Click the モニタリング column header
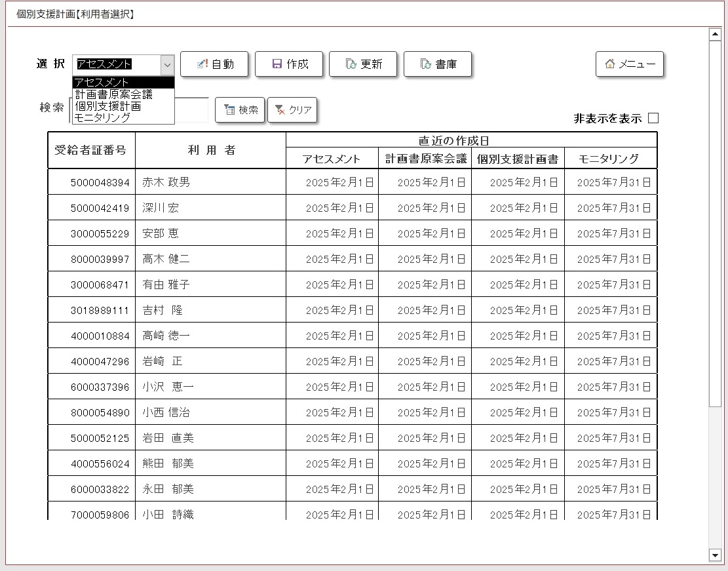This screenshot has width=728, height=571. [611, 159]
